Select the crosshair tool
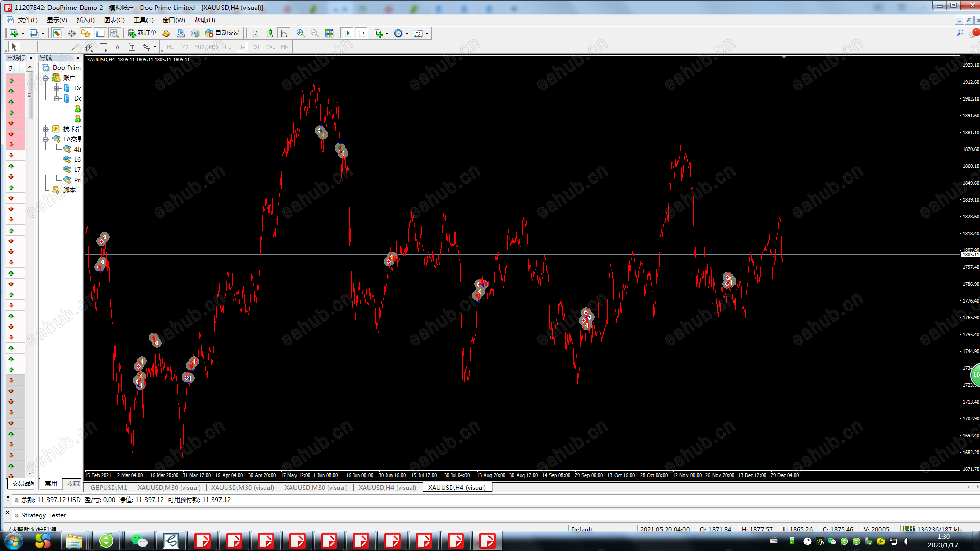The image size is (980, 551). coord(29,47)
